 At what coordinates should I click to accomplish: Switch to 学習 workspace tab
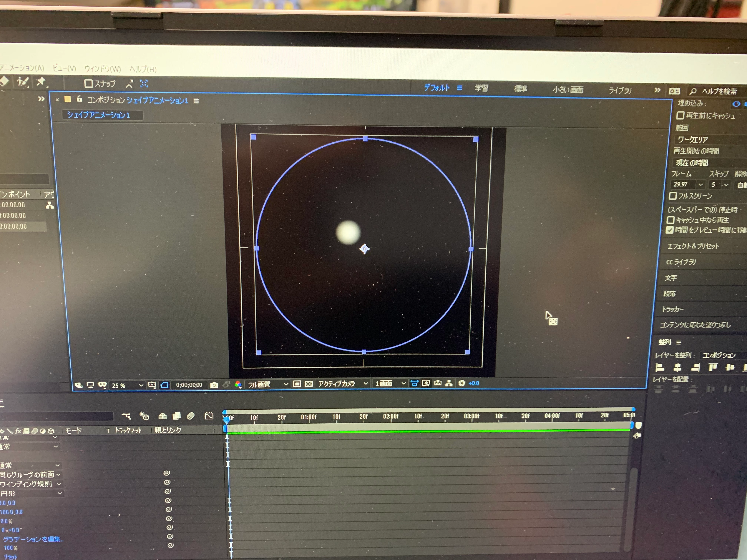pos(481,89)
